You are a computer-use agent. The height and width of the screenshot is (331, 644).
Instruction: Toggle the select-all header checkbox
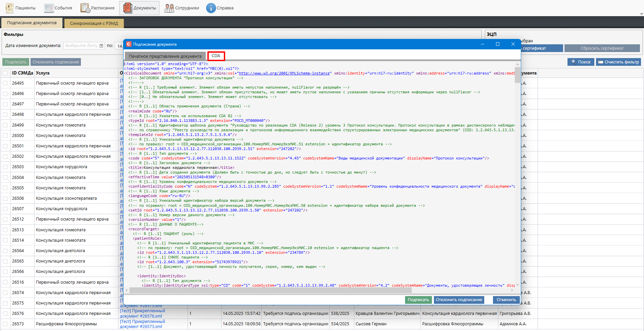pyautogui.click(x=5, y=73)
